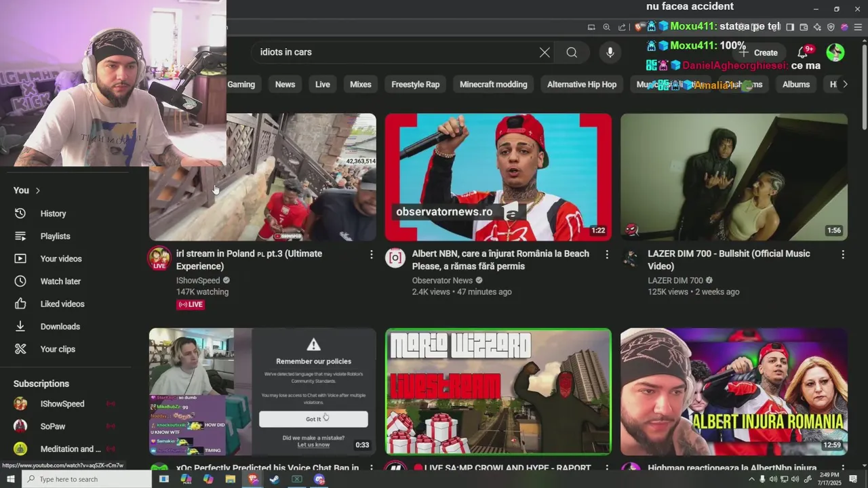868x488 pixels.
Task: Select the News filter chip
Action: [285, 85]
